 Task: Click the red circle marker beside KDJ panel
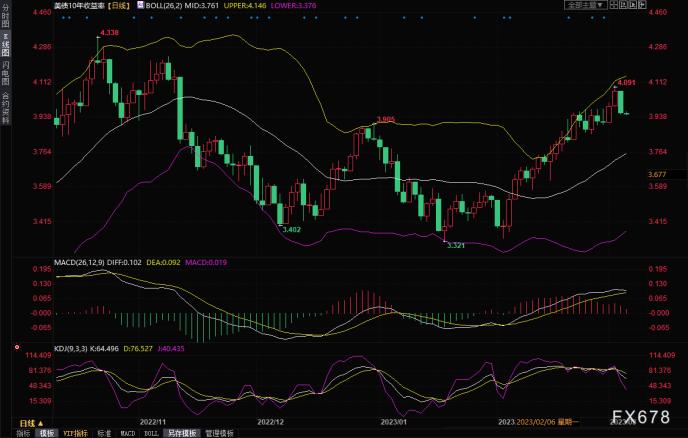coord(17,347)
